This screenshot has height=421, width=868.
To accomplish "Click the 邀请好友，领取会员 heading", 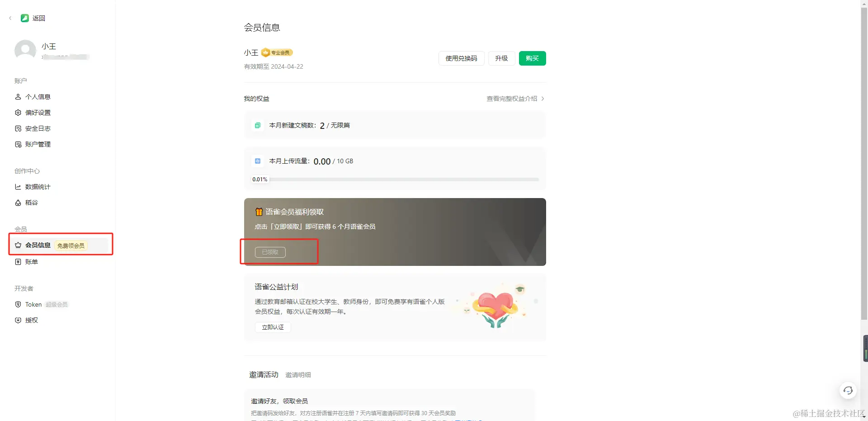I will coord(279,401).
